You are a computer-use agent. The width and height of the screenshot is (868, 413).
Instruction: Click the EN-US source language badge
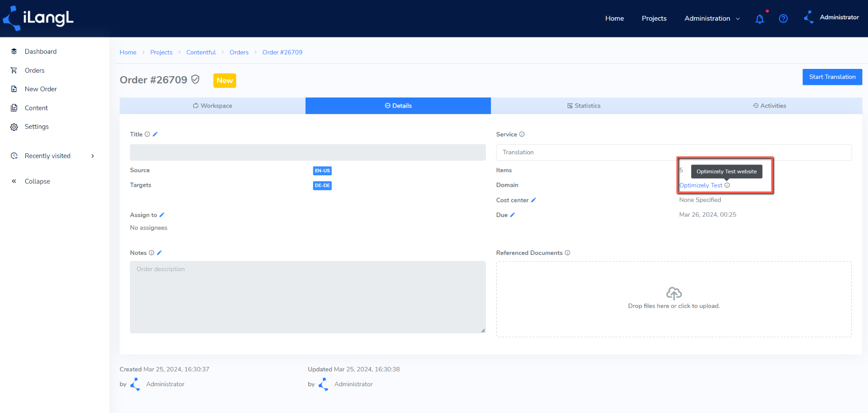322,171
